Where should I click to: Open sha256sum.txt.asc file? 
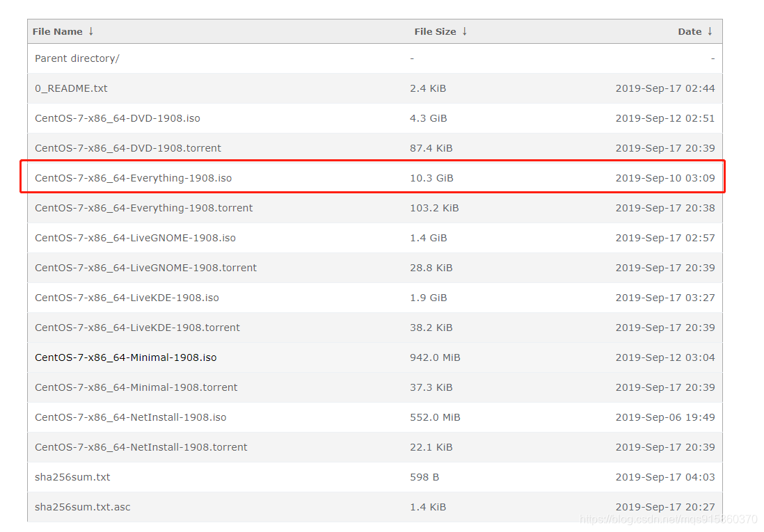click(82, 507)
